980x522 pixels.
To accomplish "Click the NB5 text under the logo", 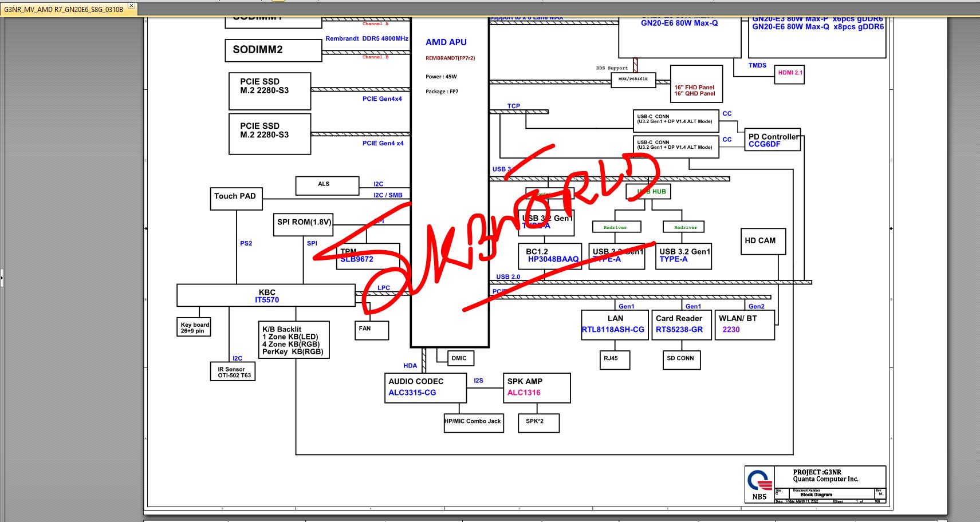I will 759,497.
